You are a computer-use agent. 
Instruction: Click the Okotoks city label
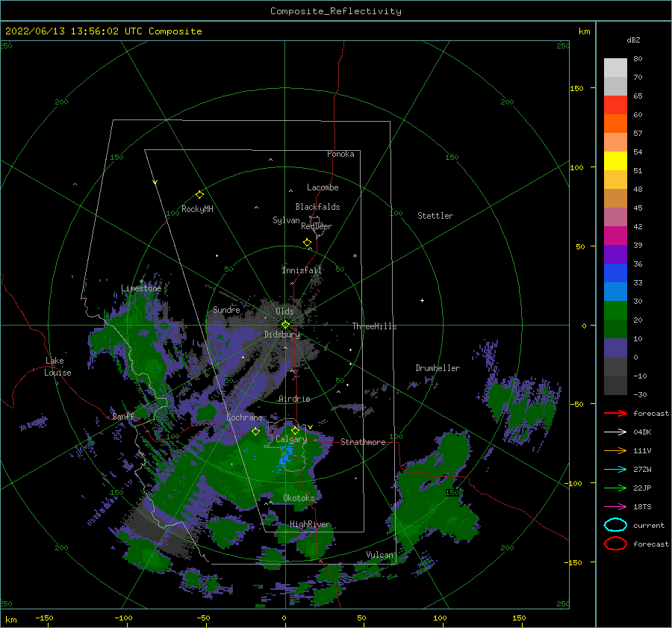coord(299,497)
